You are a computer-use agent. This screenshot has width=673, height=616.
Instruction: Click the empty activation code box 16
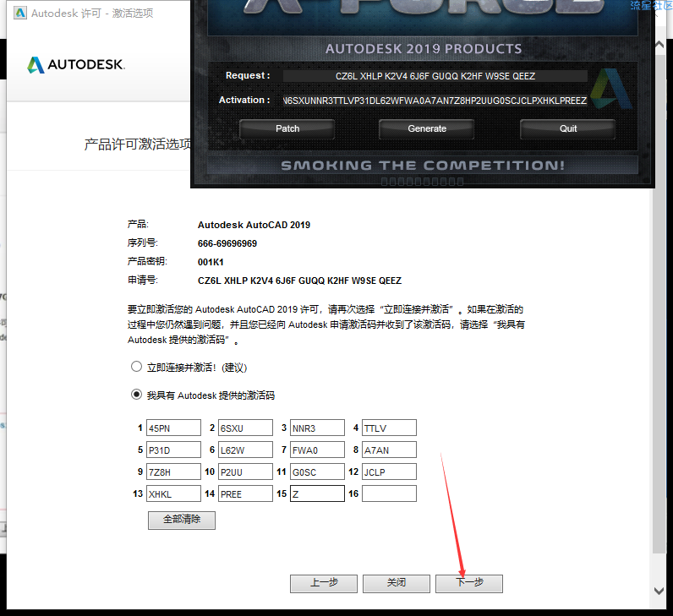389,493
